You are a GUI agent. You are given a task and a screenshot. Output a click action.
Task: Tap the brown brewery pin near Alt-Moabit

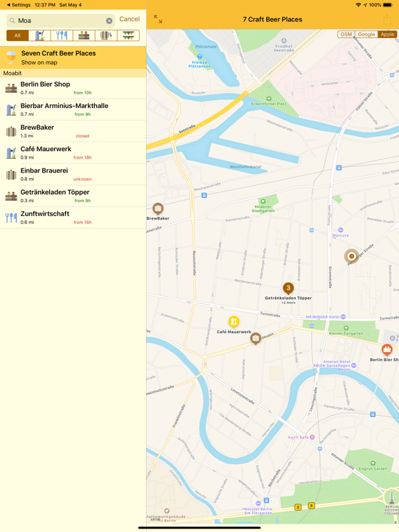[x=256, y=338]
